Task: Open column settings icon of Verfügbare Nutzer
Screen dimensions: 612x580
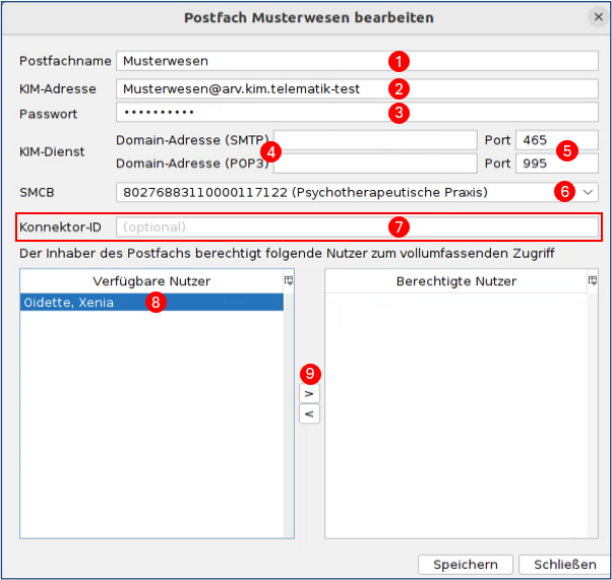Action: [288, 280]
